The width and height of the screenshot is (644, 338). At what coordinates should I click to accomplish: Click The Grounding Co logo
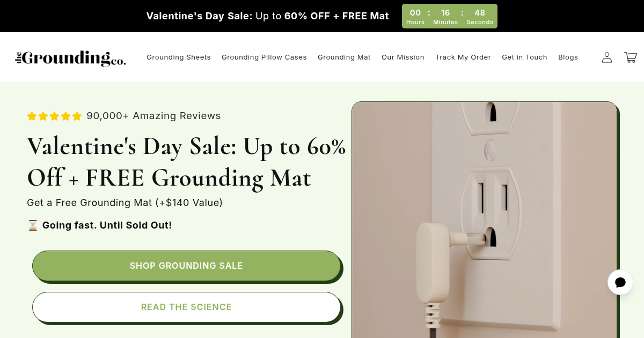coord(70,57)
